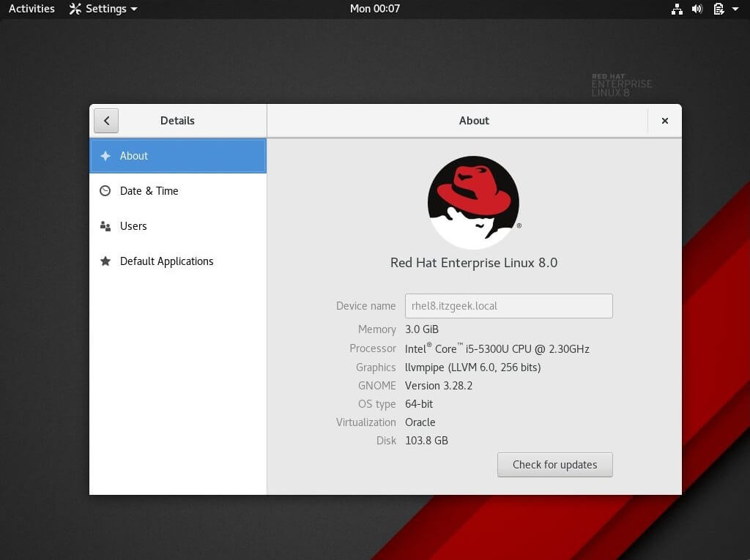The width and height of the screenshot is (750, 560).
Task: Click the About header title
Action: pyautogui.click(x=474, y=121)
